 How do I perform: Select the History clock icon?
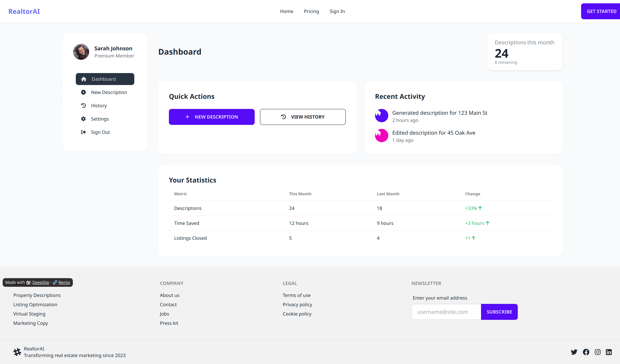pos(83,105)
